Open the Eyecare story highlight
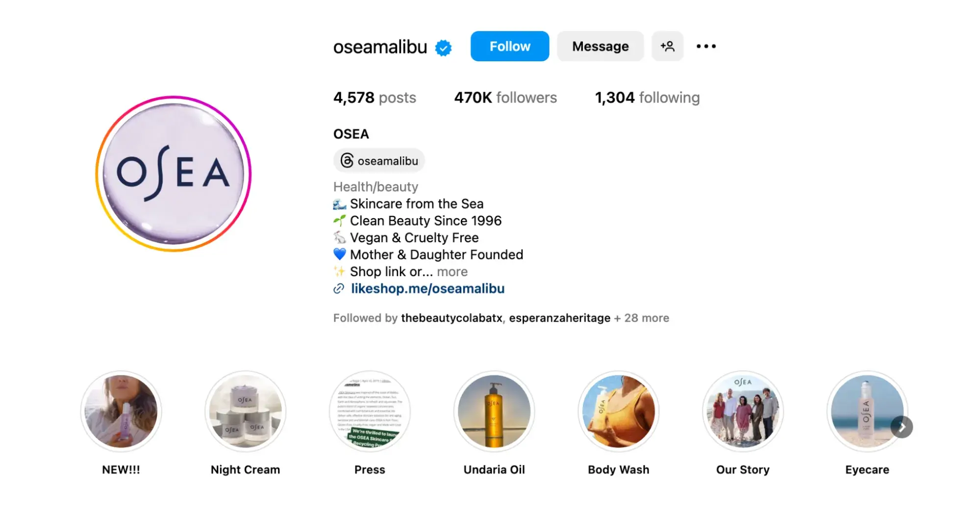 867,412
